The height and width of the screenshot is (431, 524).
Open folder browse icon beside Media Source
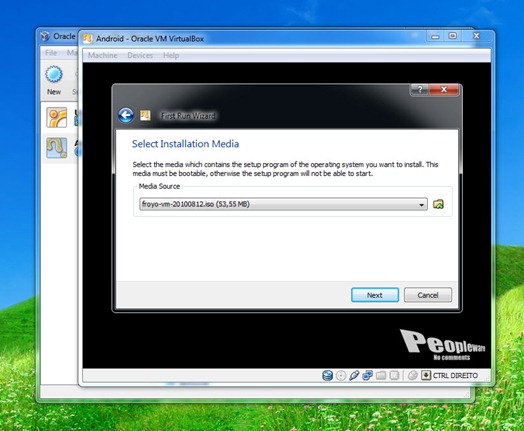[438, 204]
